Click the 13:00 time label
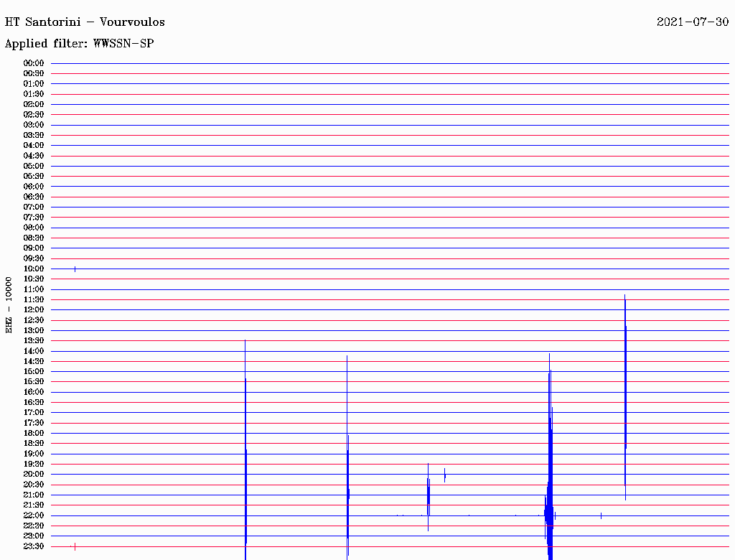The width and height of the screenshot is (735, 560). click(34, 331)
